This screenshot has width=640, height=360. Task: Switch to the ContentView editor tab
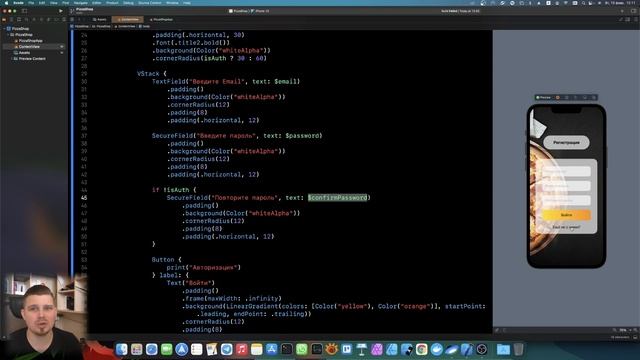pos(128,19)
